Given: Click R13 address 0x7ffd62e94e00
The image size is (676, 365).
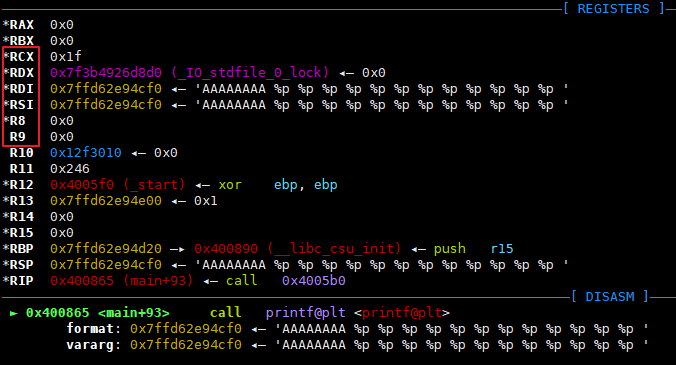Looking at the screenshot, I should coord(106,200).
